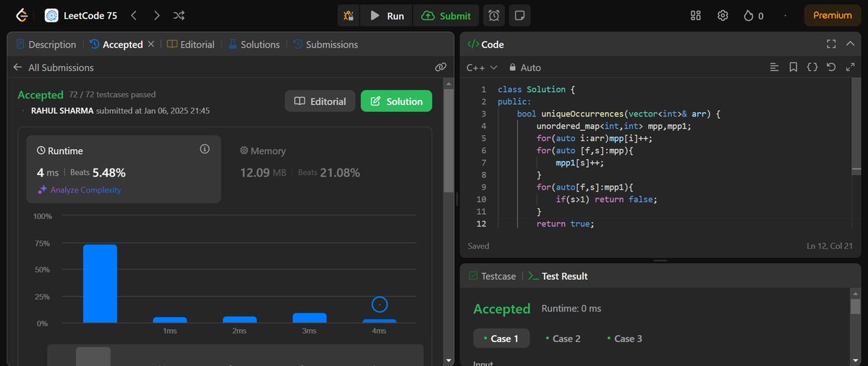Click the format code icon
This screenshot has width=868, height=366.
[774, 67]
